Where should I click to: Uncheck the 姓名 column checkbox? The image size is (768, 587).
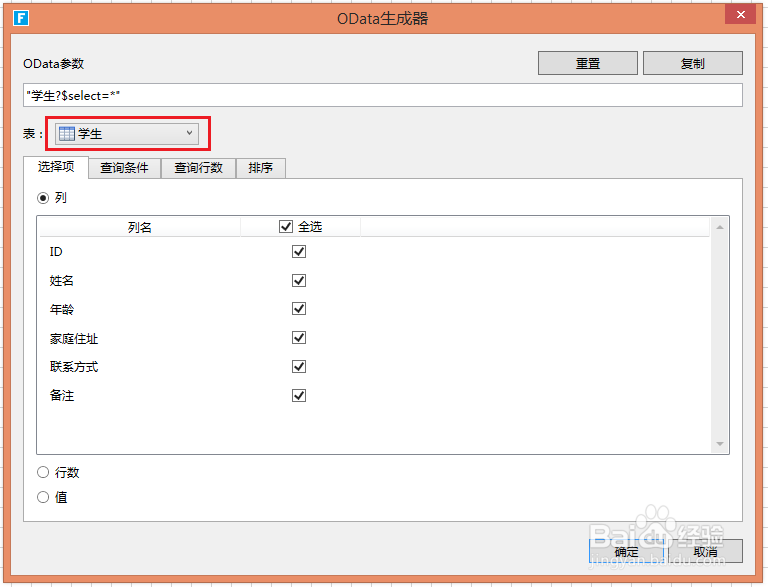[x=299, y=281]
